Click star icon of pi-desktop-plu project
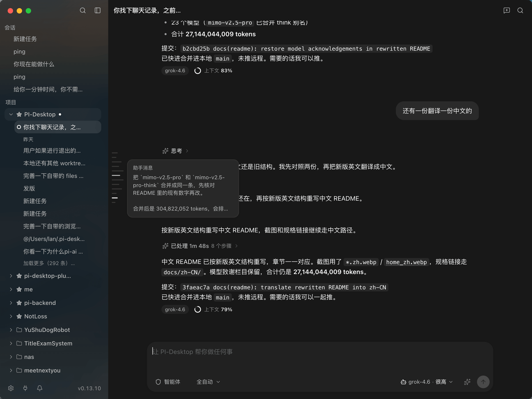 pyautogui.click(x=19, y=276)
